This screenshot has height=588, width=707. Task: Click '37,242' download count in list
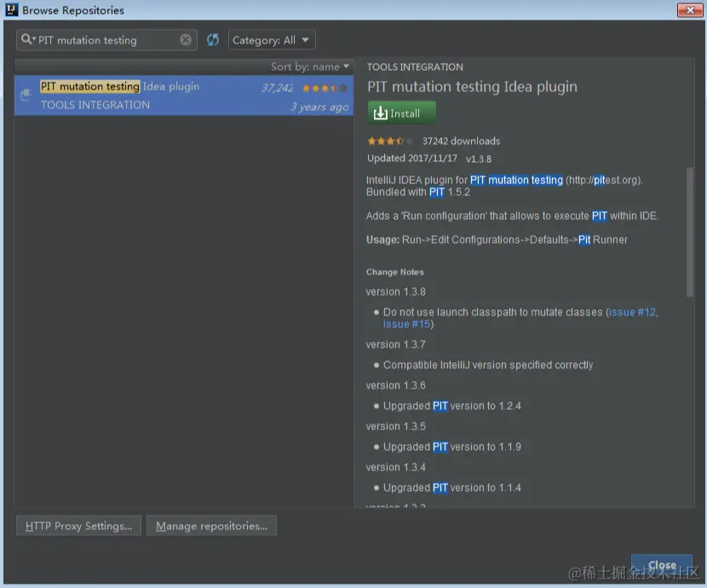point(278,88)
